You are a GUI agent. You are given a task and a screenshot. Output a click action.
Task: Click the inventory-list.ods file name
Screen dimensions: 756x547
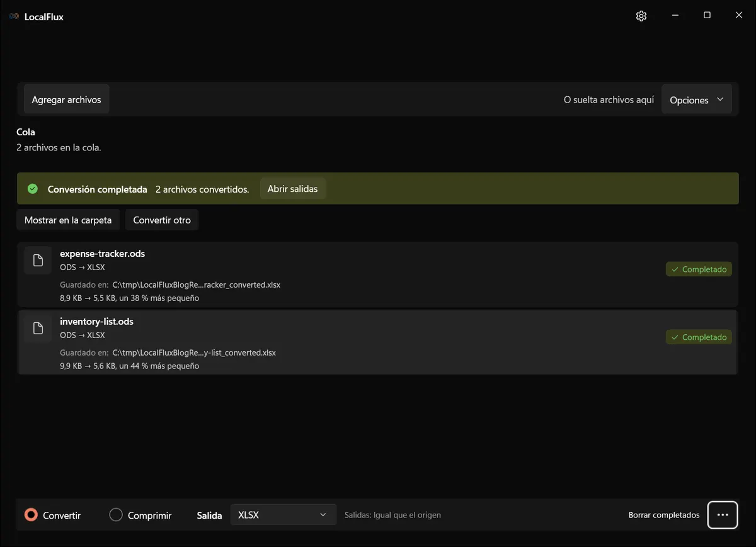click(x=97, y=322)
